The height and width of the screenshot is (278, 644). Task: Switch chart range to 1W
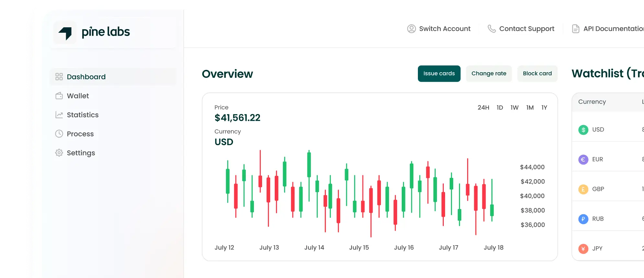pyautogui.click(x=514, y=108)
